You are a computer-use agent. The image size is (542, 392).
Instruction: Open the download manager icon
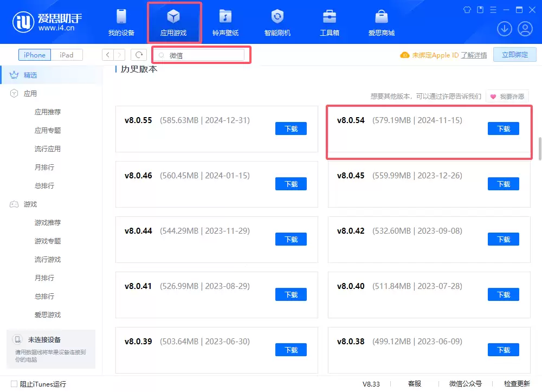coord(505,29)
